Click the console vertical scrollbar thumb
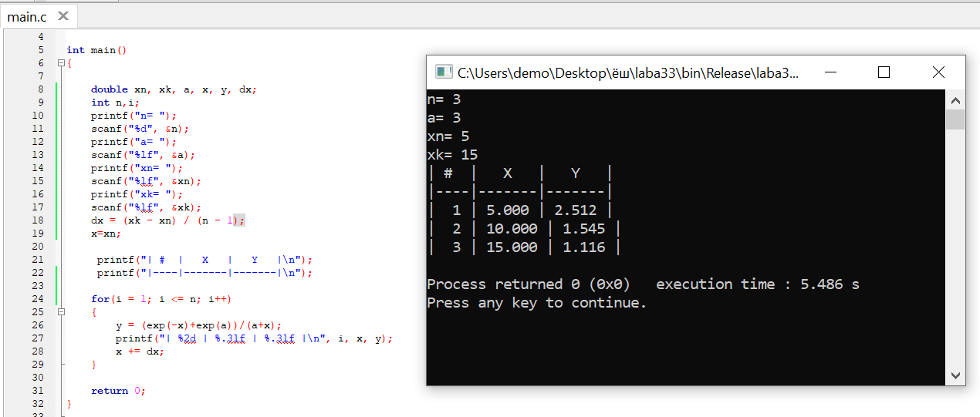This screenshot has width=980, height=417. pos(955,119)
